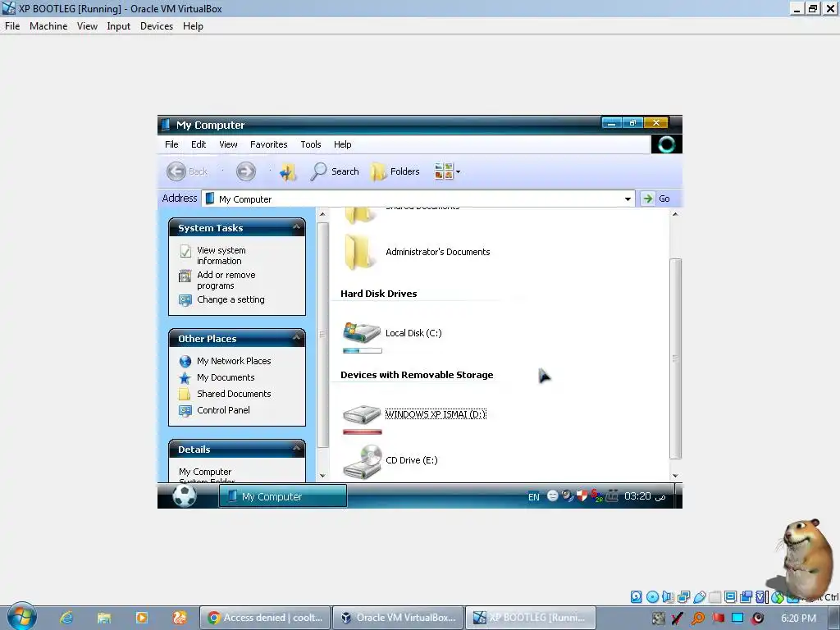The image size is (840, 630).
Task: Click VirtualBox hard disk status icon
Action: click(636, 596)
